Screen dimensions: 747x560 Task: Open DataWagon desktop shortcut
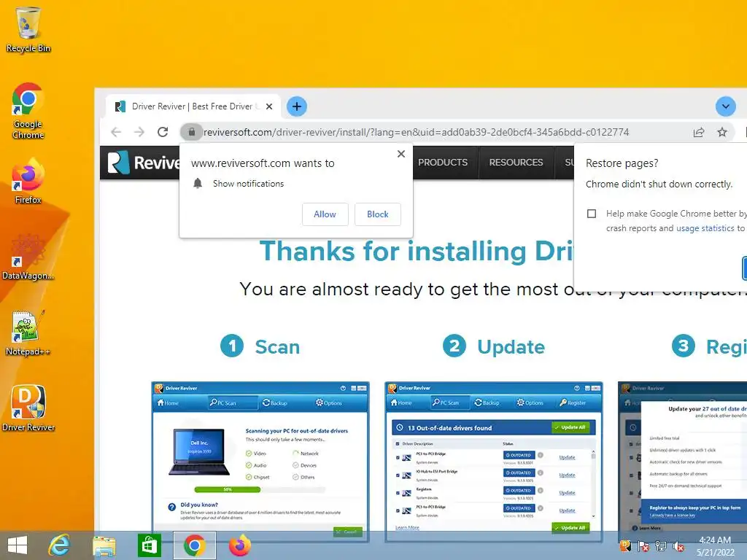[28, 256]
